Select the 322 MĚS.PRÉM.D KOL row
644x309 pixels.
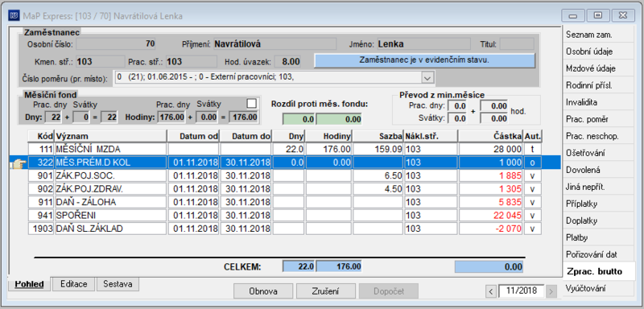point(285,163)
